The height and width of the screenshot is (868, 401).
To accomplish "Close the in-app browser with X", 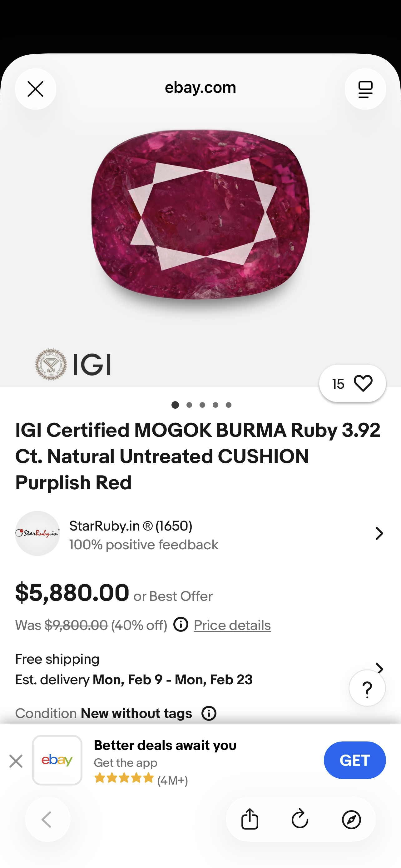I will click(x=35, y=89).
